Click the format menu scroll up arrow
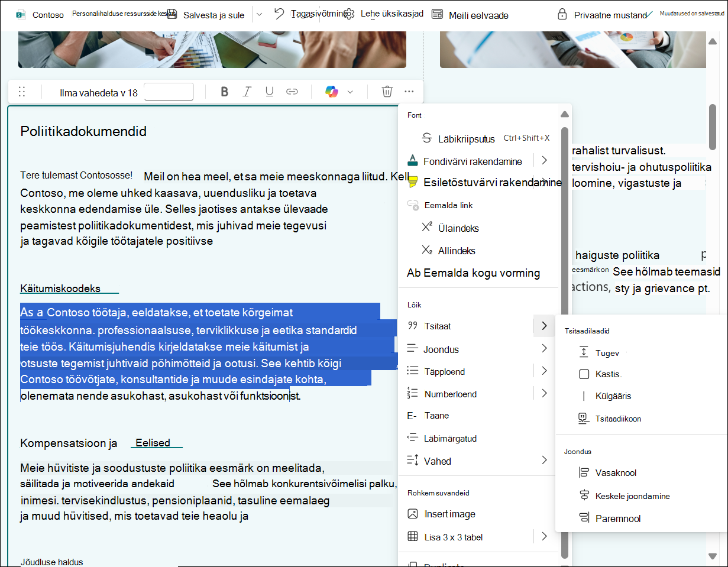This screenshot has height=567, width=728. point(565,114)
